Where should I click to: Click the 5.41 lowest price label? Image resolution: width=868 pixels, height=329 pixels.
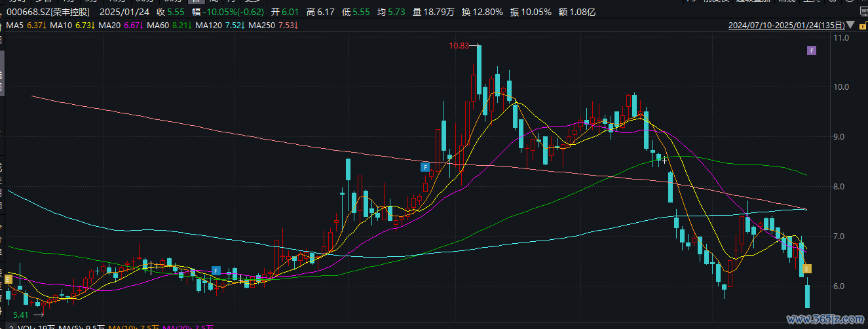click(x=22, y=315)
